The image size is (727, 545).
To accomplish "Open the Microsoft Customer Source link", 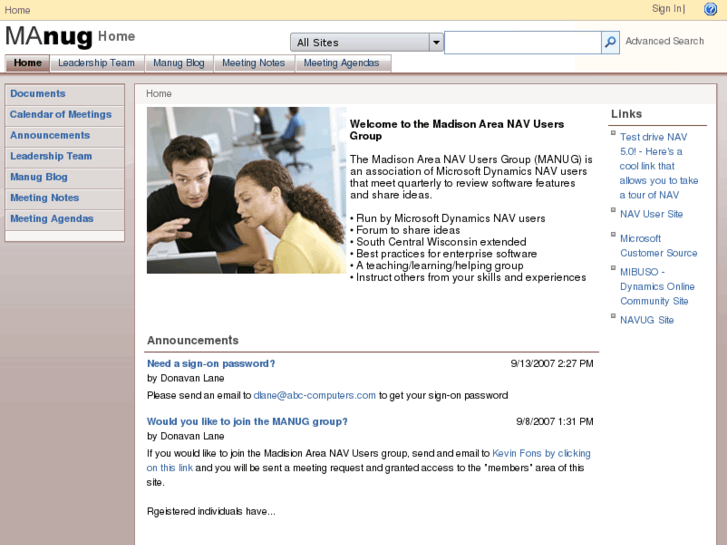I will point(658,246).
